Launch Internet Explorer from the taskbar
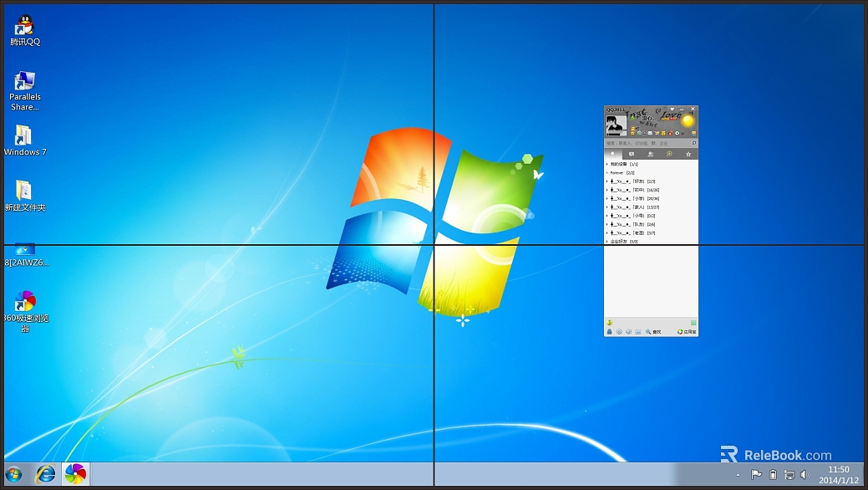 (45, 474)
